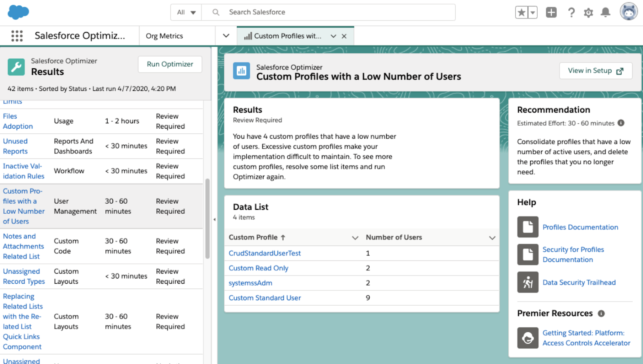Open the Custom Profile column menu
The height and width of the screenshot is (364, 643).
tap(355, 238)
